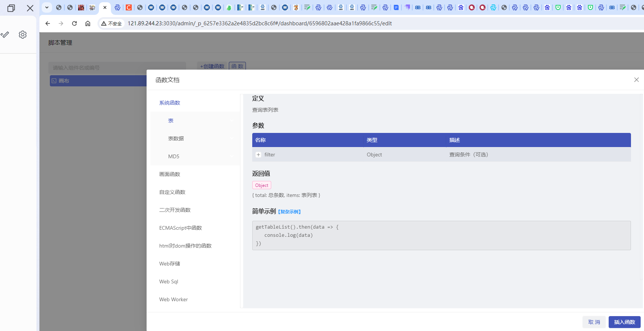Click the filter parameter name cell
This screenshot has height=331, width=644.
(x=308, y=155)
